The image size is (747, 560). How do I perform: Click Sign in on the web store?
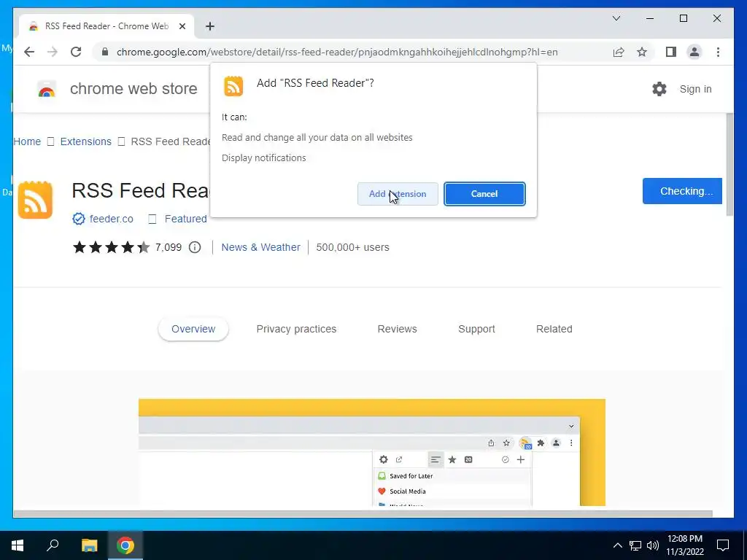coord(695,89)
